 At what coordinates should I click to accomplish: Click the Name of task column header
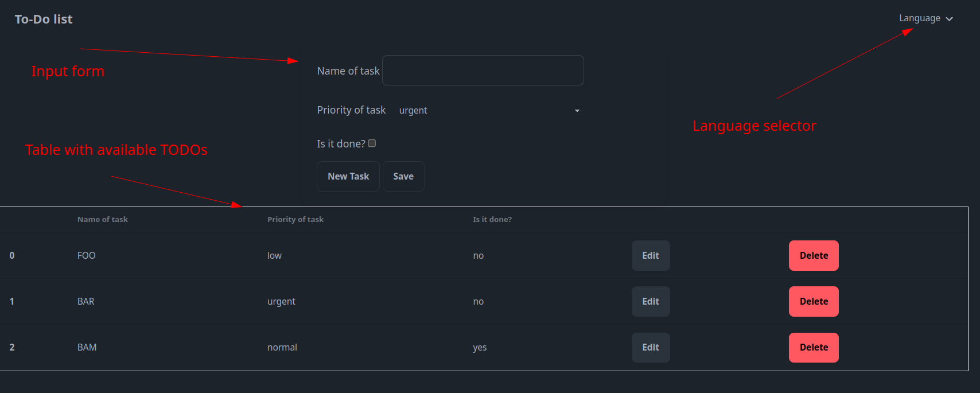(x=103, y=219)
